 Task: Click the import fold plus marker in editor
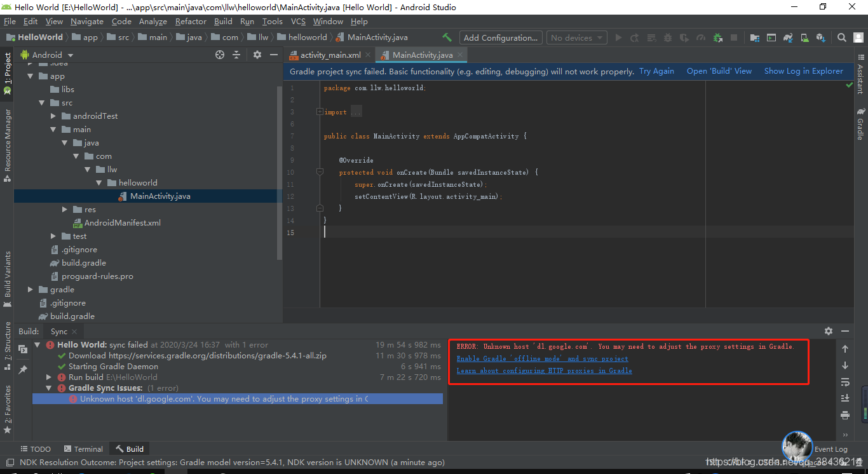pyautogui.click(x=320, y=112)
